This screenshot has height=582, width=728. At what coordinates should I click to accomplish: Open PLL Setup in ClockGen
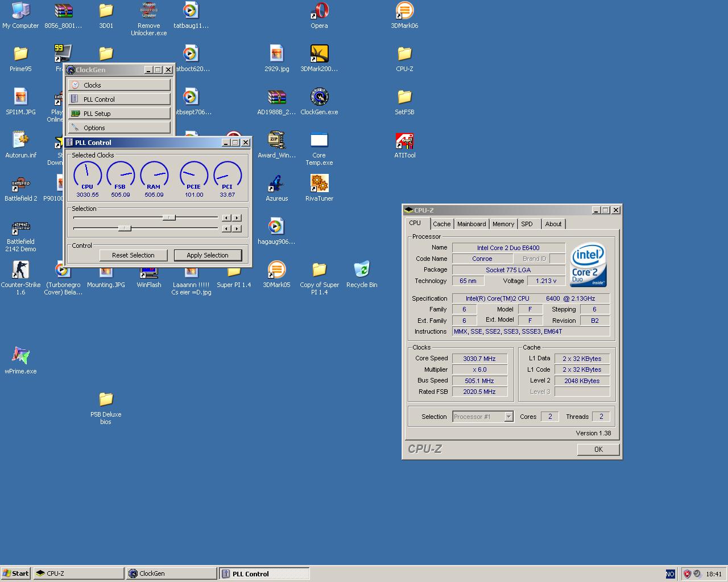pos(119,113)
